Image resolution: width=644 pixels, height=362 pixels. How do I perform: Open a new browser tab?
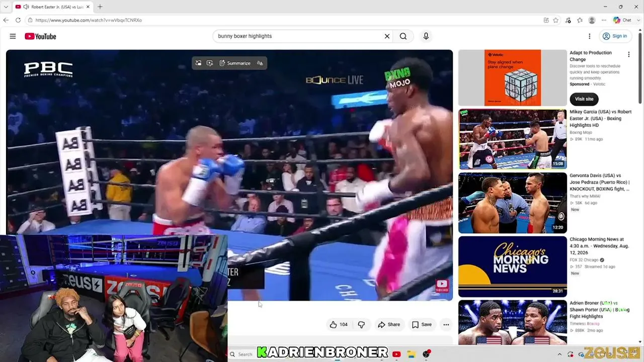tap(100, 7)
